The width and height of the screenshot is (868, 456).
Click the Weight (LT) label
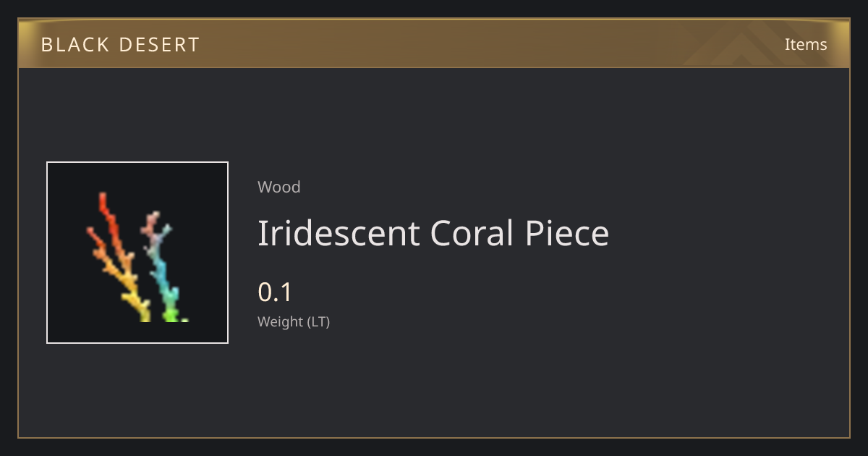tap(294, 322)
